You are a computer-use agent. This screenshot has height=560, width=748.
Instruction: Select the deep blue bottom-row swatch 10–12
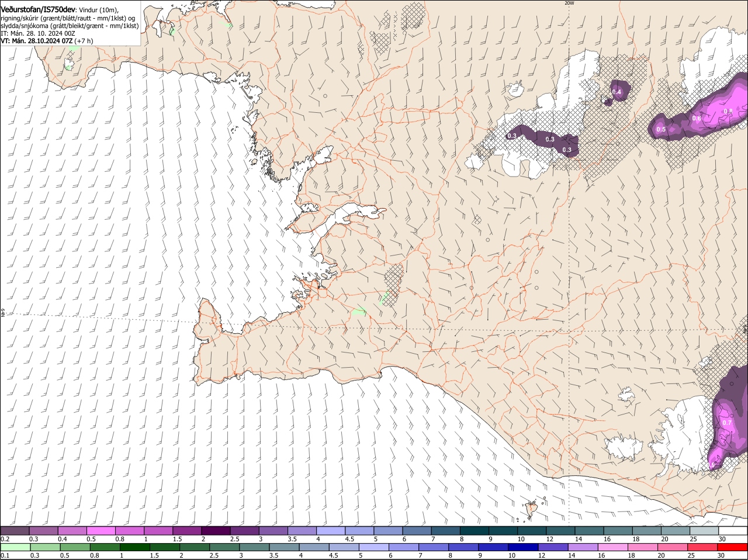coord(524,547)
